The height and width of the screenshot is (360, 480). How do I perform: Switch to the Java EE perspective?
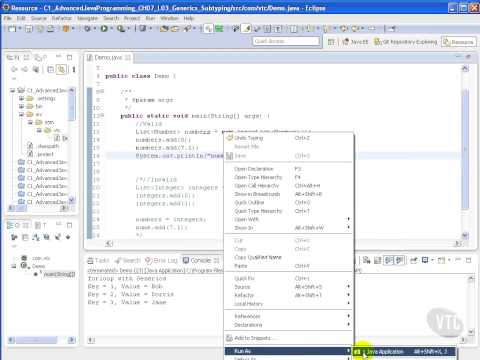[x=355, y=42]
